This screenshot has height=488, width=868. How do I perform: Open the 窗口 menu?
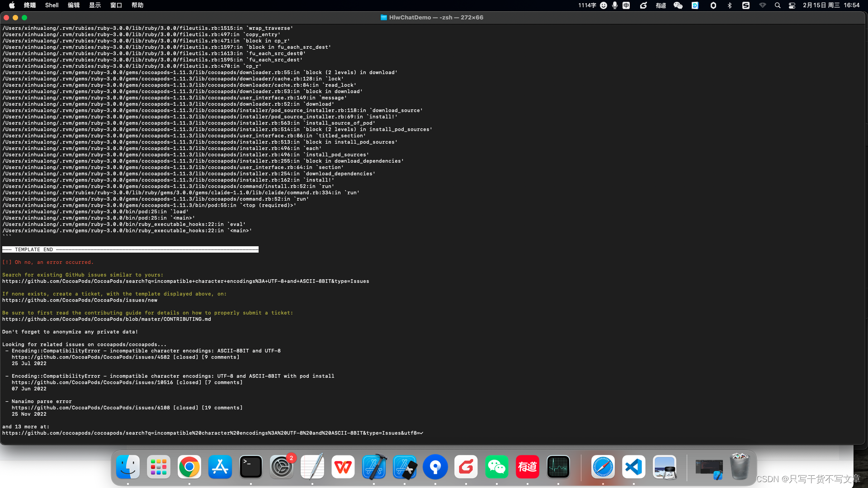(116, 5)
